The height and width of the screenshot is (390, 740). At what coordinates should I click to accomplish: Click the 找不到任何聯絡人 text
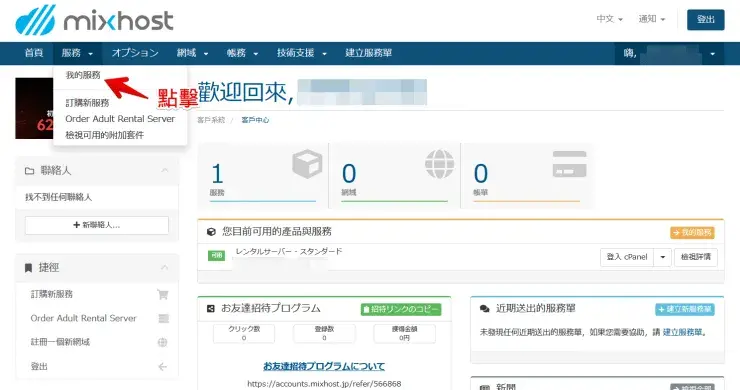59,197
